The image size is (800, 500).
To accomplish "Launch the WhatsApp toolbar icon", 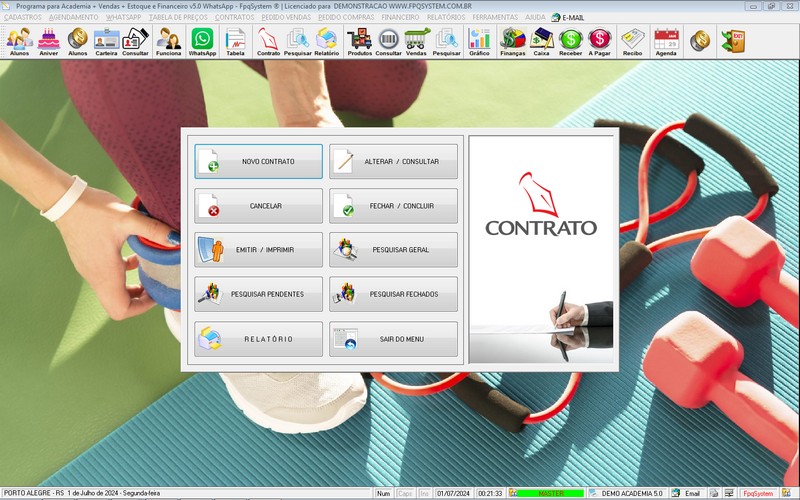I will (x=203, y=41).
